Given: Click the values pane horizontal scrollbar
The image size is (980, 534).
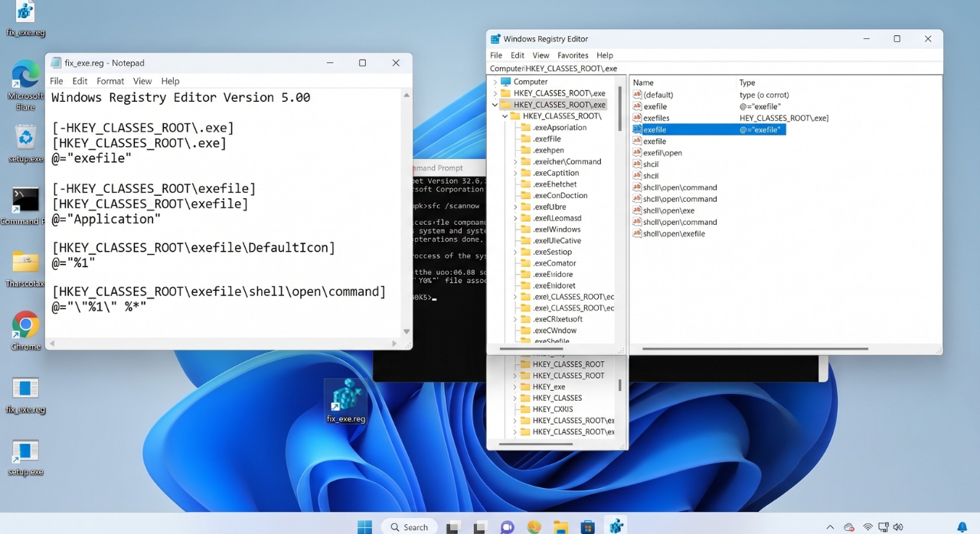Looking at the screenshot, I should (x=755, y=349).
